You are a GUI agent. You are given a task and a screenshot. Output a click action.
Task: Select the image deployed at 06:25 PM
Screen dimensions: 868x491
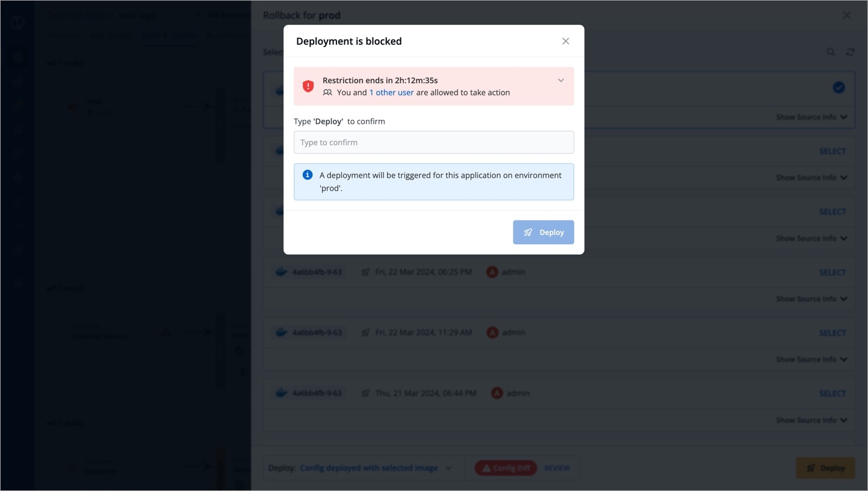point(832,272)
